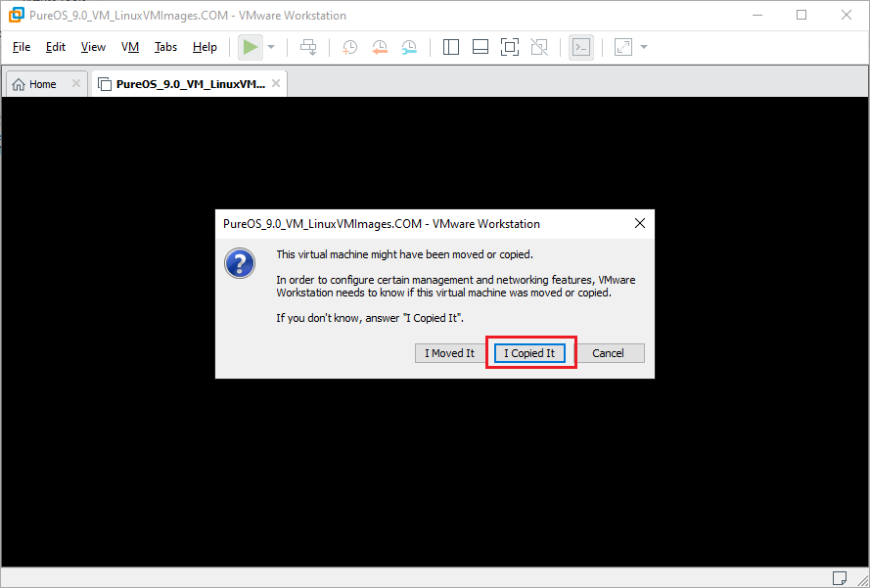Click the stretch guest display icon
870x588 pixels.
(623, 47)
